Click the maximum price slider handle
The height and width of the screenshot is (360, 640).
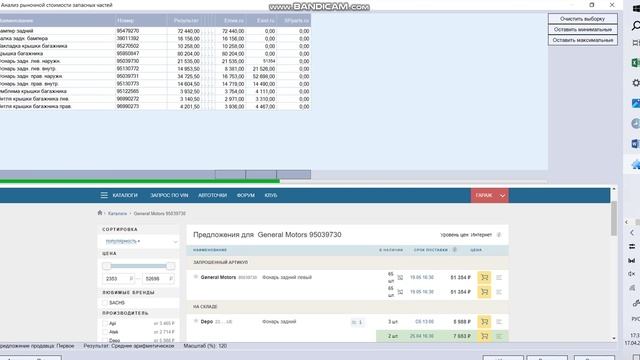(x=171, y=266)
